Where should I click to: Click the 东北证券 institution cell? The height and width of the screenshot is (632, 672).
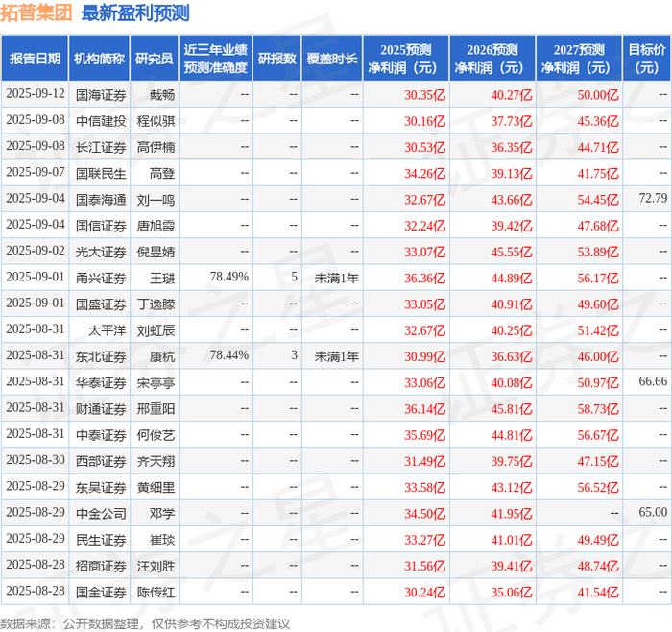pos(101,356)
